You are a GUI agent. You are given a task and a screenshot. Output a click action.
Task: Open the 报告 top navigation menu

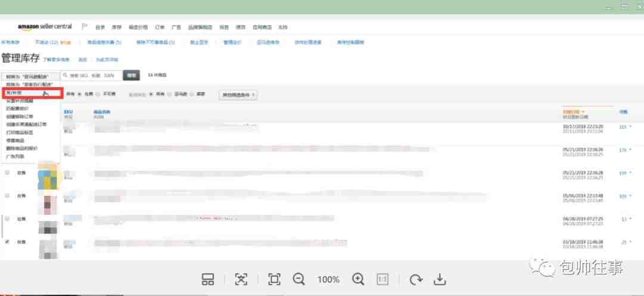pyautogui.click(x=224, y=27)
